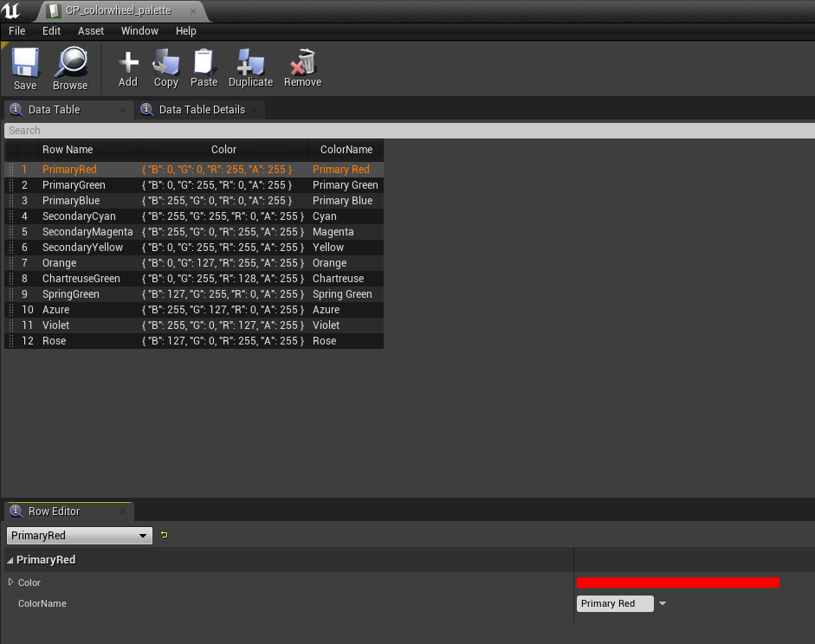Duplicate the selected row

point(250,69)
